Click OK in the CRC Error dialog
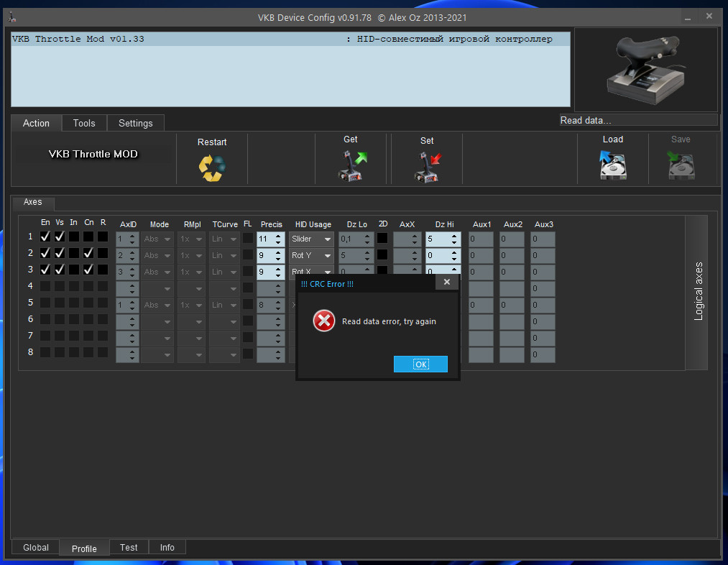Image resolution: width=728 pixels, height=565 pixels. click(420, 364)
